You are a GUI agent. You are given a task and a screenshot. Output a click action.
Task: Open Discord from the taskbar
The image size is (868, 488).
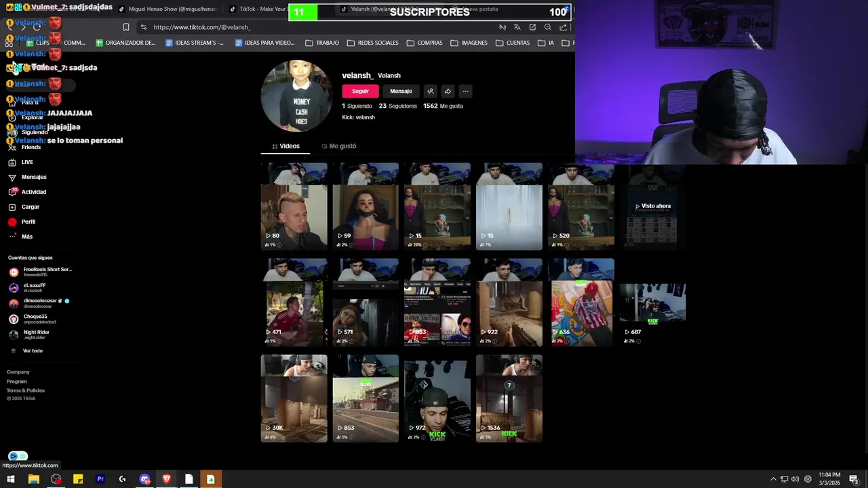tap(144, 479)
